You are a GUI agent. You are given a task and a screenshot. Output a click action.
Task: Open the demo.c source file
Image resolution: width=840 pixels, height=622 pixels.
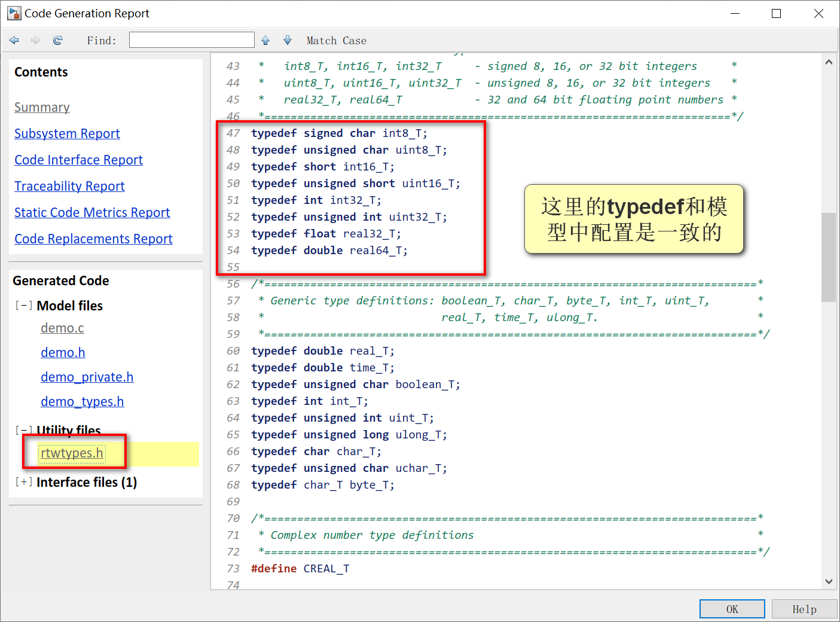(62, 328)
